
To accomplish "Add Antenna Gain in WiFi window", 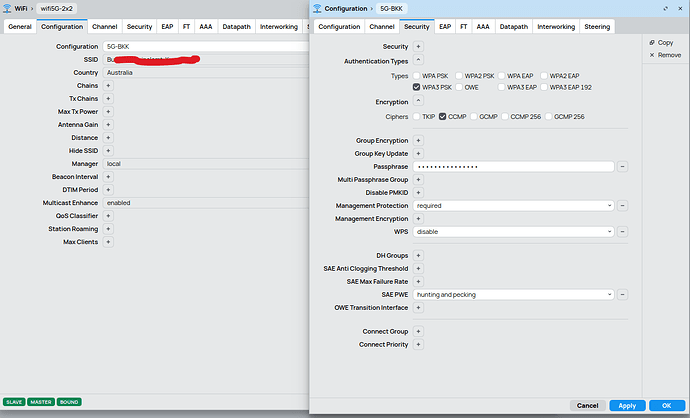I will pos(108,125).
